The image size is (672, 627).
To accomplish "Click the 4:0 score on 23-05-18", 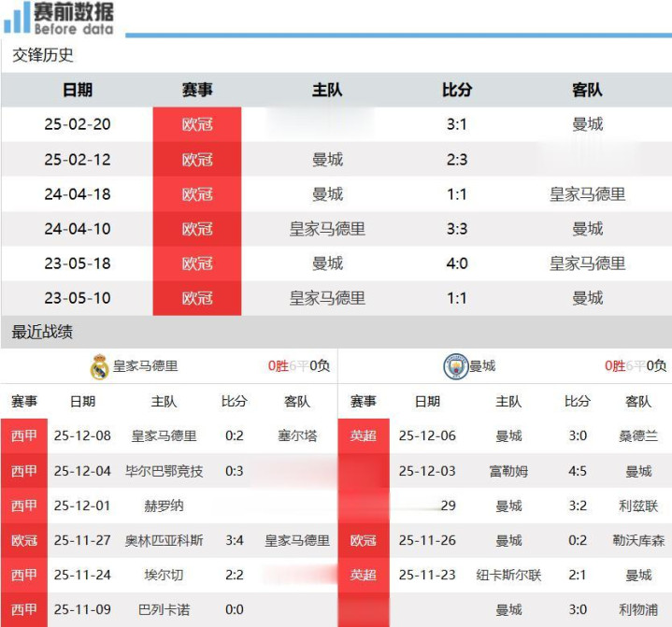I will coord(457,264).
